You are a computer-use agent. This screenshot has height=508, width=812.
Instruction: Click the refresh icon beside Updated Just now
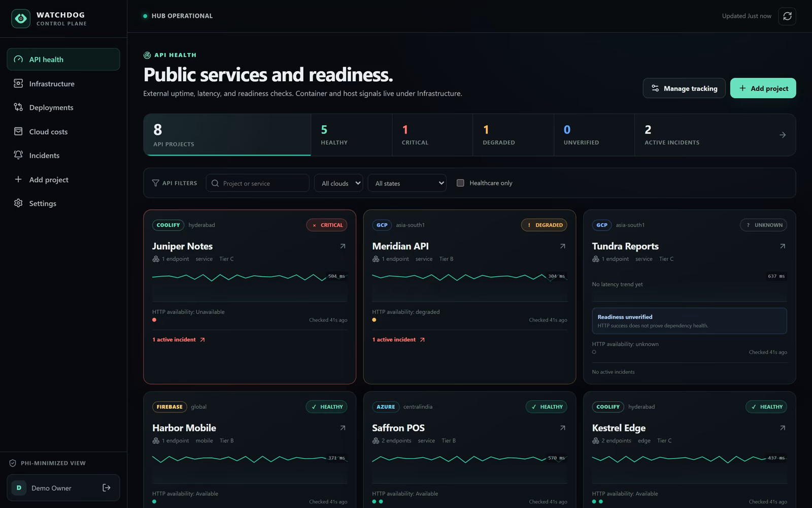point(787,16)
